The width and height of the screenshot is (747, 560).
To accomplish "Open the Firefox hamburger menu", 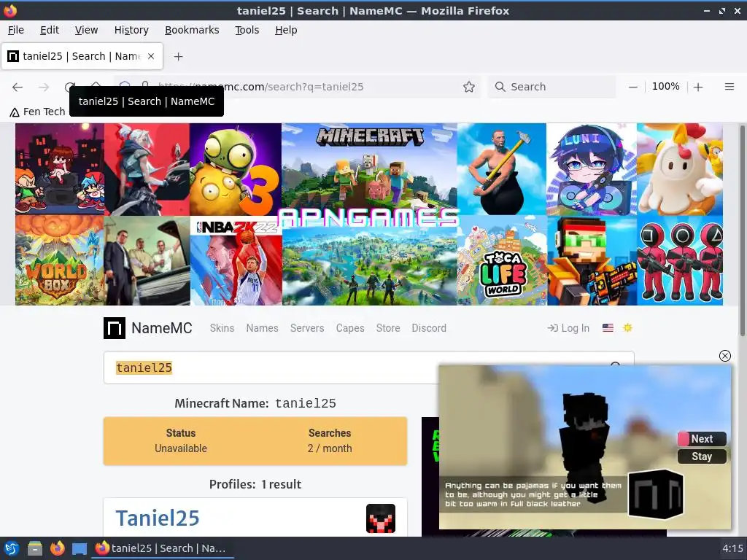I will point(729,87).
